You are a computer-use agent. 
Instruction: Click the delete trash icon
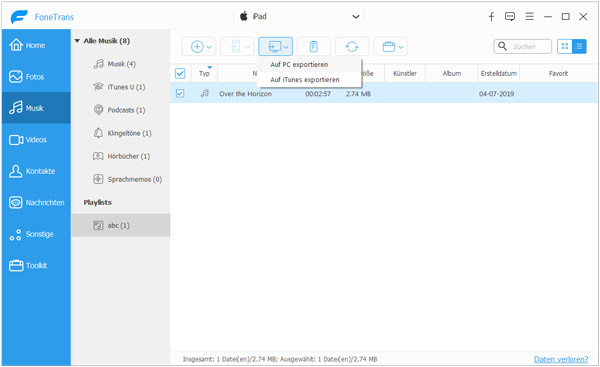click(x=314, y=47)
